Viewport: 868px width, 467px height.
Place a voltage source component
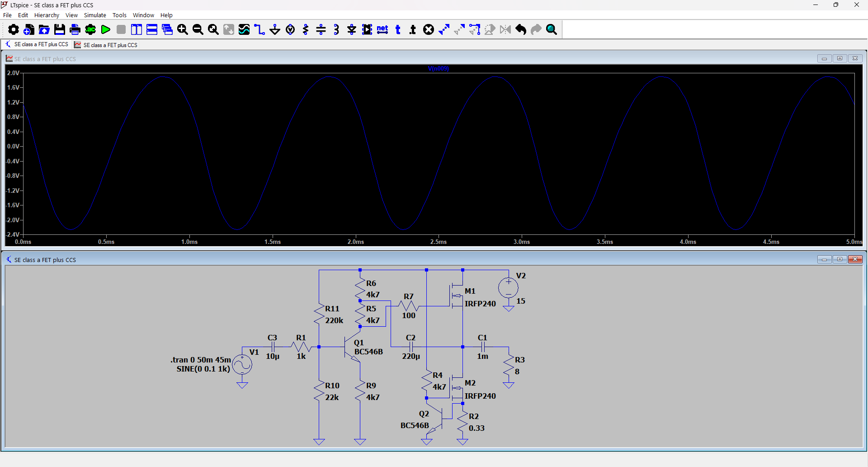[x=291, y=30]
